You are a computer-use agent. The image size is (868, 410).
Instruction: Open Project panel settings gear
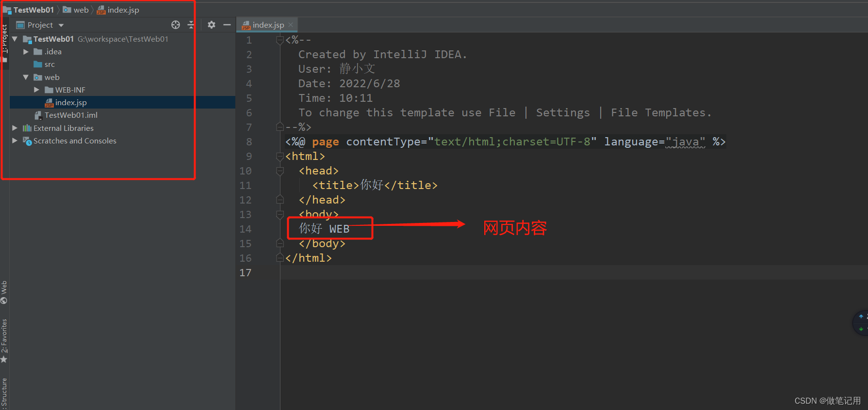(212, 25)
